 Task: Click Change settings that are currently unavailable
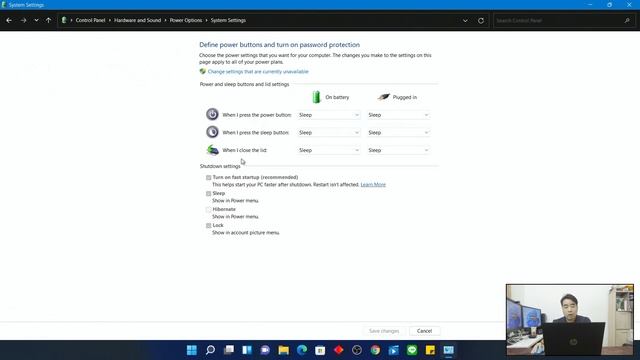point(258,71)
